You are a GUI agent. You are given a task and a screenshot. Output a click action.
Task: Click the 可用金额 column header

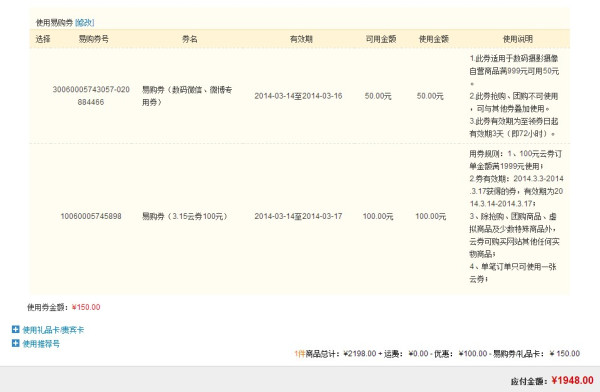click(x=381, y=39)
